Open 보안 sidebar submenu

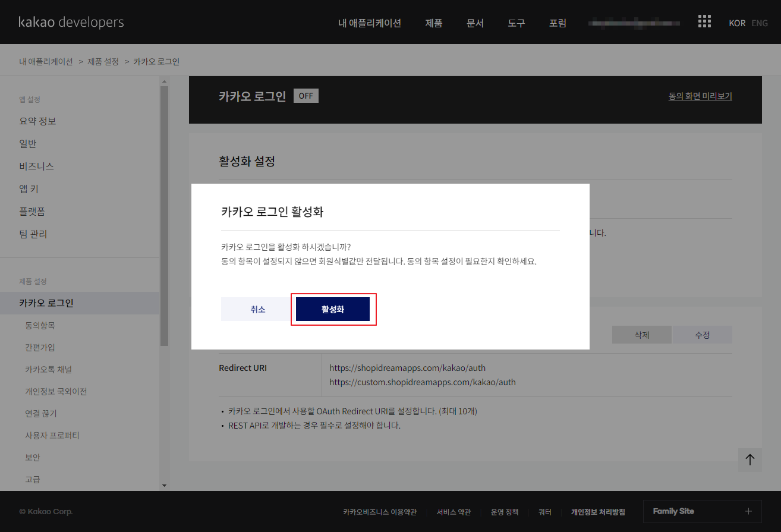pos(33,458)
